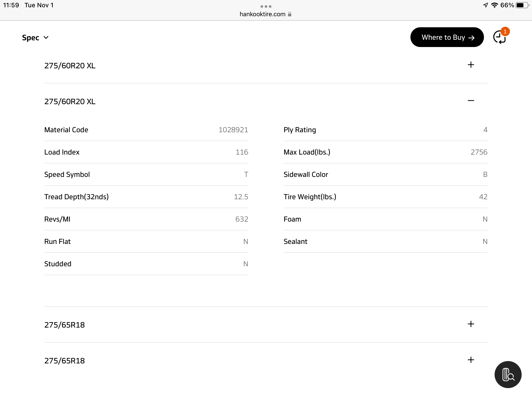Tap the three-dot multitasking indicator

[x=266, y=6]
